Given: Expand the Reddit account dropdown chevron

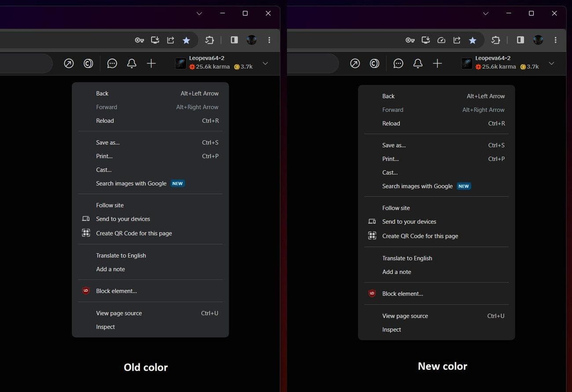Looking at the screenshot, I should (265, 63).
